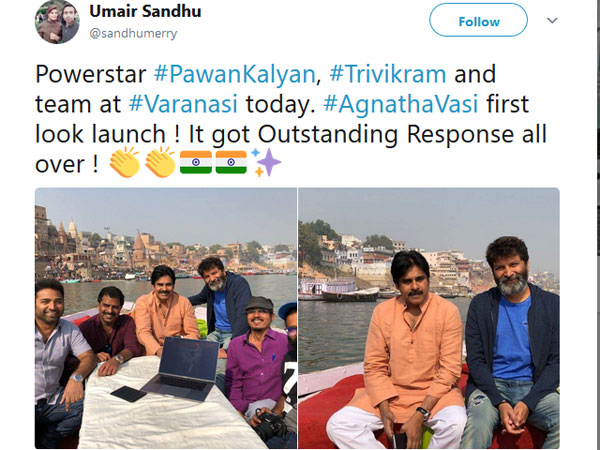Viewport: 600px width, 450px height.
Task: Click the first Indian flag emoji
Action: click(196, 162)
